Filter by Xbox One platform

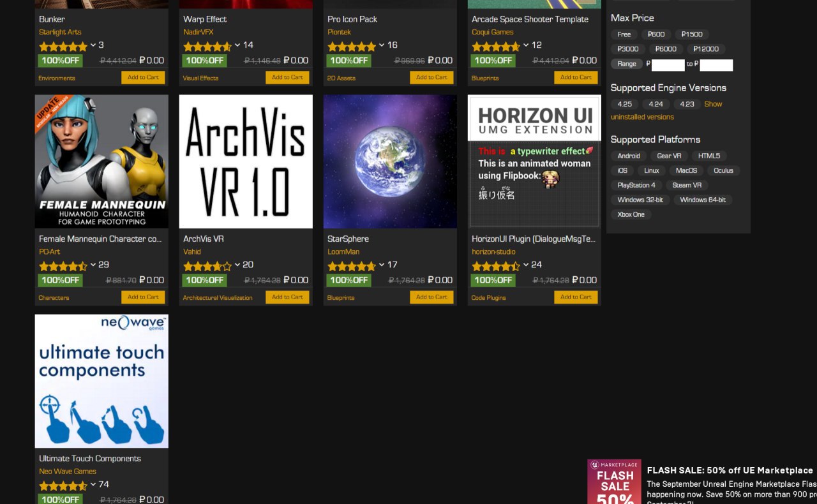tap(631, 214)
